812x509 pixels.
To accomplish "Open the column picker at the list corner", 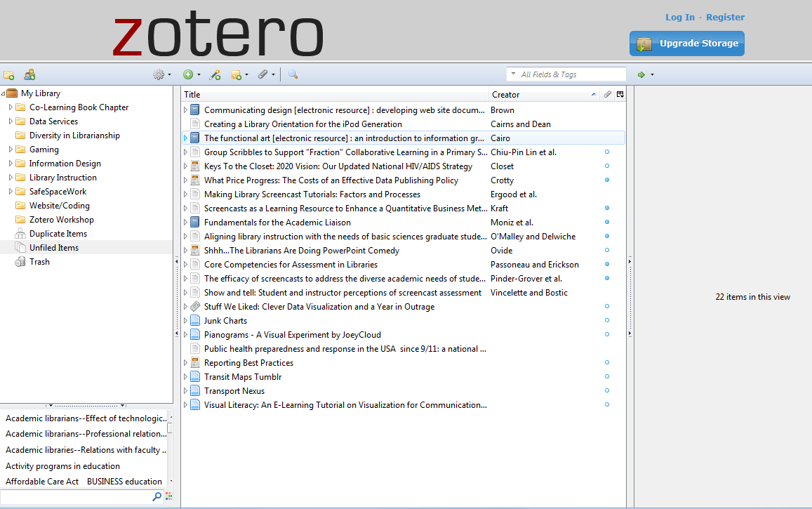I will 619,94.
